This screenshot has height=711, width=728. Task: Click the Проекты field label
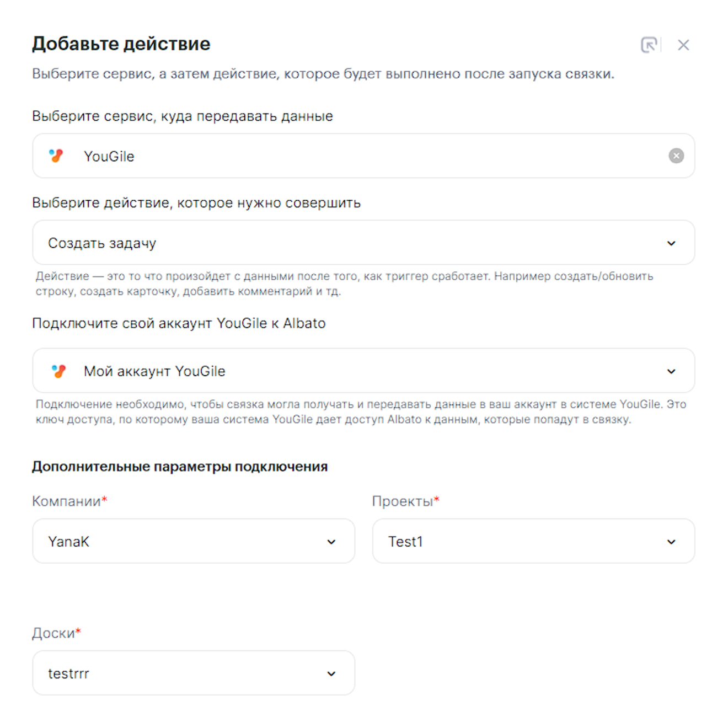point(403,501)
